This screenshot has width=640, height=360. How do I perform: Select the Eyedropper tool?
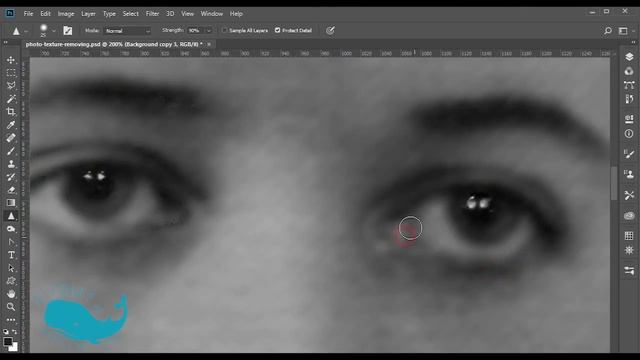click(x=11, y=125)
